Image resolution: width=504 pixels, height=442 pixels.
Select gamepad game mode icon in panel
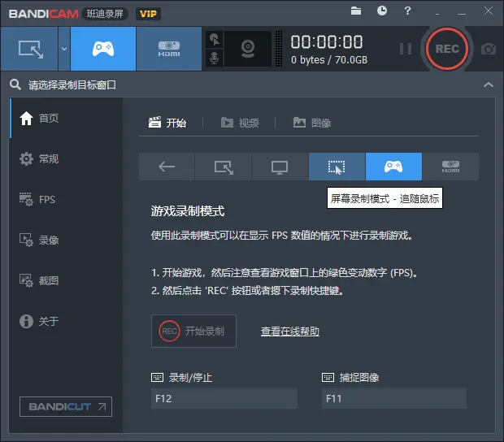(x=393, y=167)
